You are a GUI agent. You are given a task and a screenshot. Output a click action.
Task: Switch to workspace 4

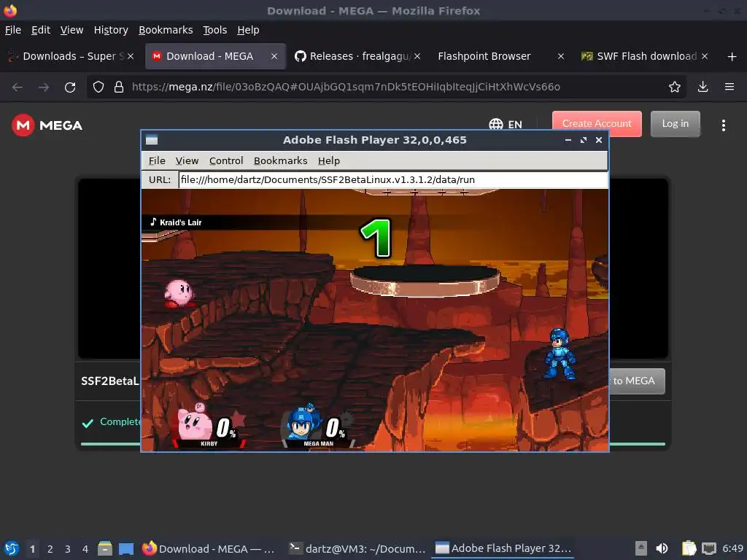[x=85, y=548]
